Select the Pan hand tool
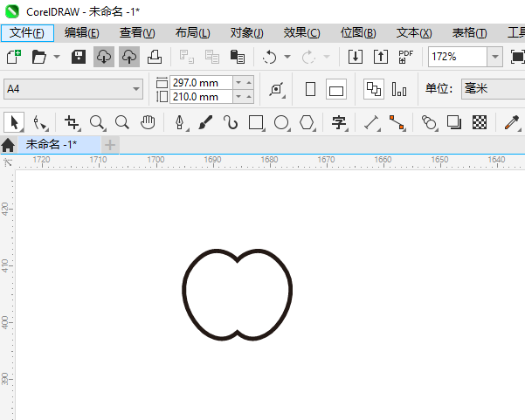The image size is (525, 420). tap(148, 123)
